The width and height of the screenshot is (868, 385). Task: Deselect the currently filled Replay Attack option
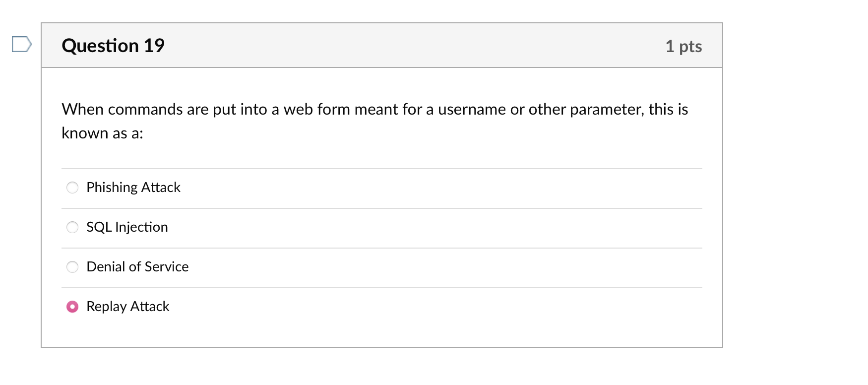(x=72, y=307)
